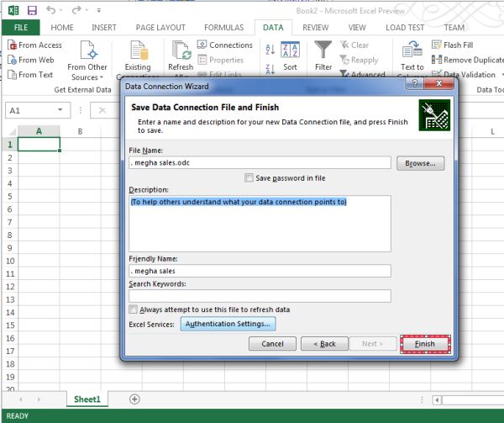Image resolution: width=504 pixels, height=423 pixels.
Task: Switch to the HOME tab
Action: (62, 28)
